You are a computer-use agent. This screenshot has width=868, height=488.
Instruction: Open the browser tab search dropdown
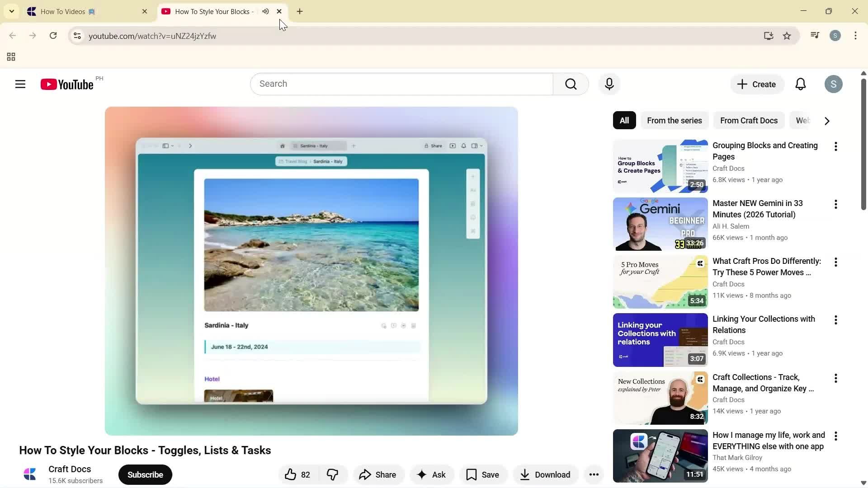pos(12,11)
